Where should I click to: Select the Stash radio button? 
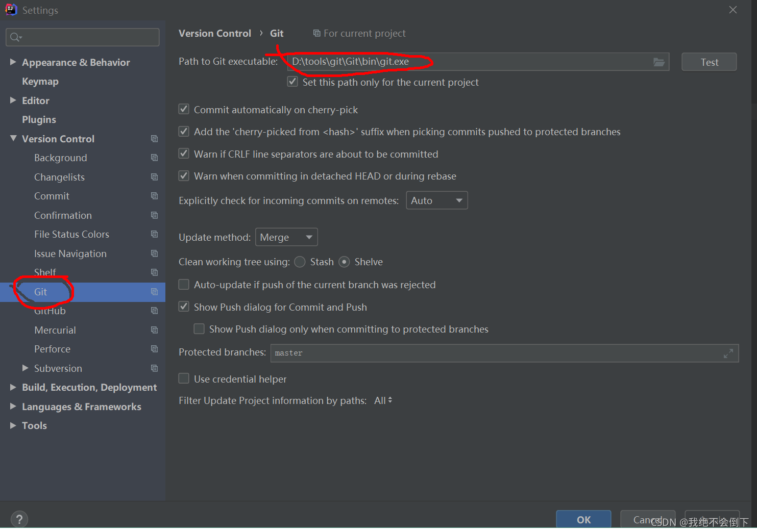(x=300, y=262)
